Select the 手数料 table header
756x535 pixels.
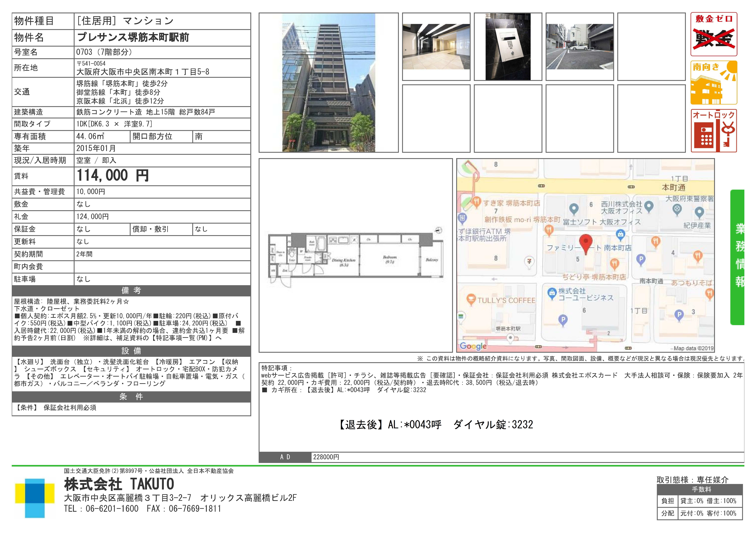pyautogui.click(x=700, y=489)
